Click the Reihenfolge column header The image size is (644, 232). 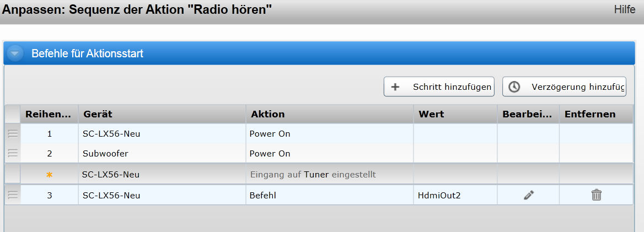click(49, 114)
